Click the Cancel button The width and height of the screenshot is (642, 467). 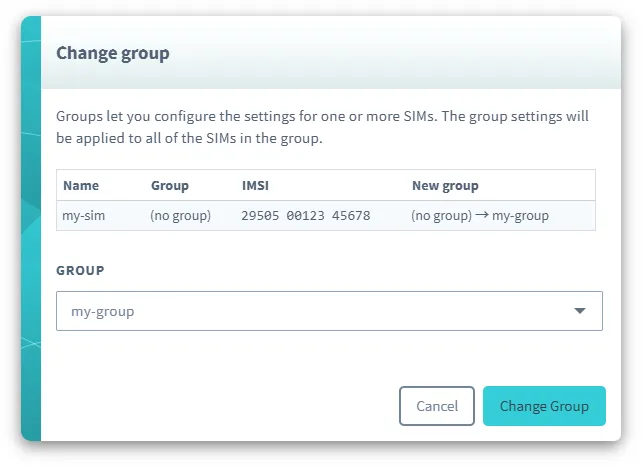point(437,406)
